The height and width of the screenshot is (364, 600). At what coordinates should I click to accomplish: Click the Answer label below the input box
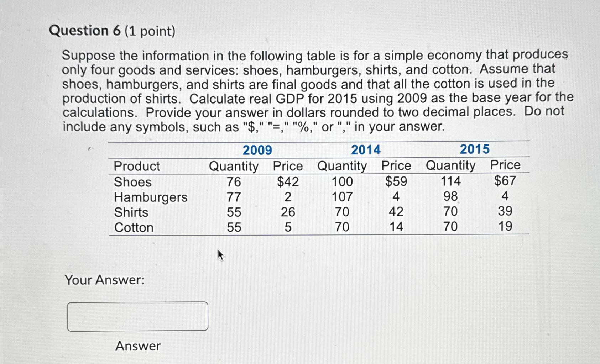click(x=137, y=345)
